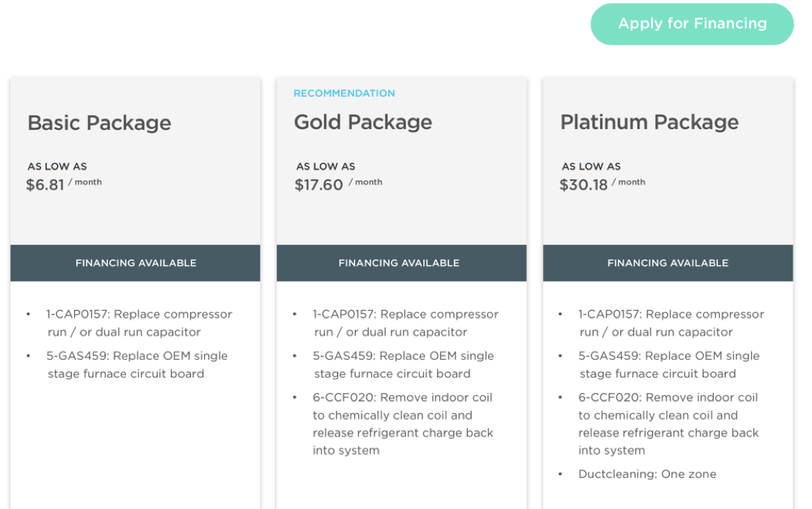Click 5-GAS459 circuit board item in Basic Package
Screen dimensions: 812x509
[137, 365]
